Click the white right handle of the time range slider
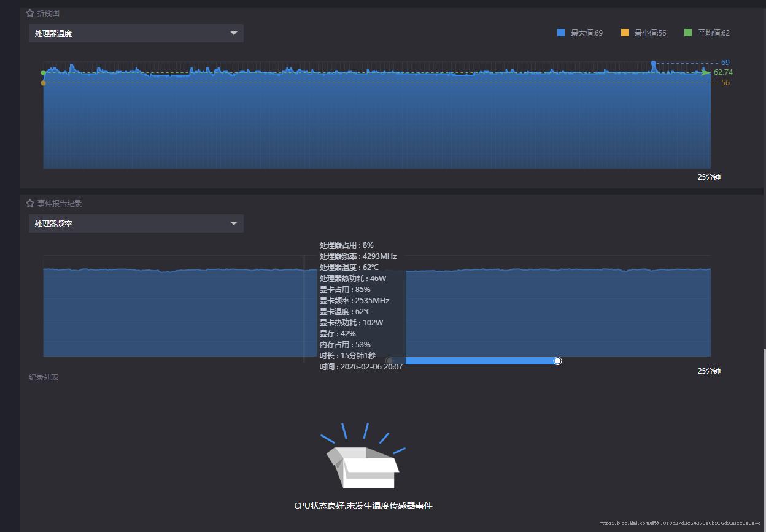The height and width of the screenshot is (532, 766). [557, 361]
